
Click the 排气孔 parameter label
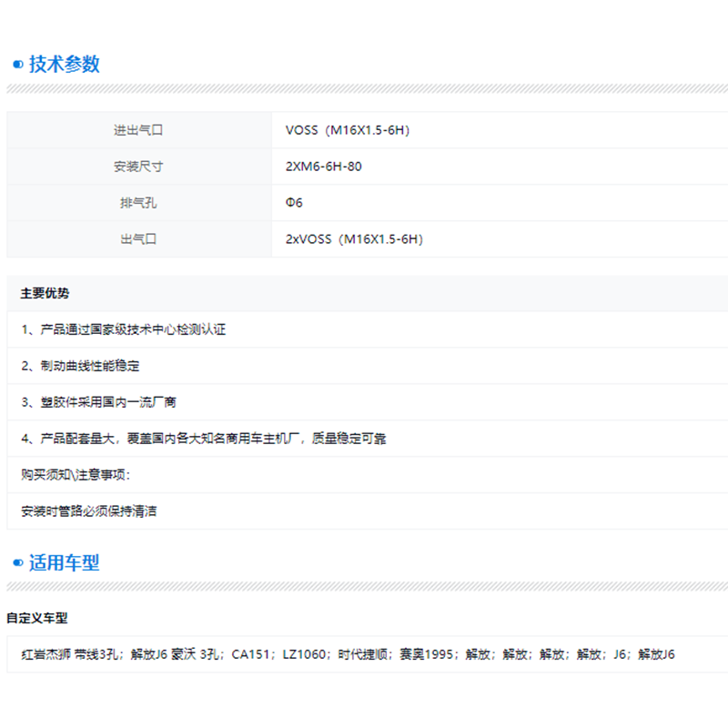tap(138, 203)
